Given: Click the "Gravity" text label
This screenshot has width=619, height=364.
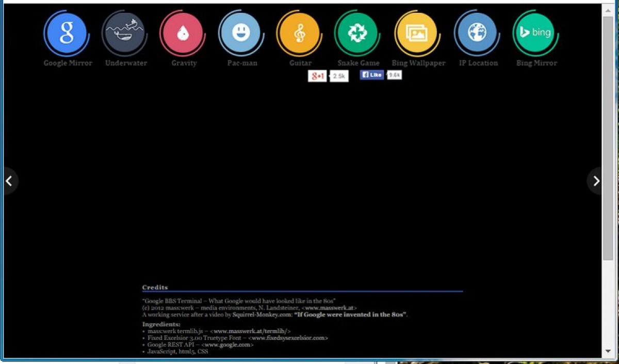Looking at the screenshot, I should pos(184,63).
